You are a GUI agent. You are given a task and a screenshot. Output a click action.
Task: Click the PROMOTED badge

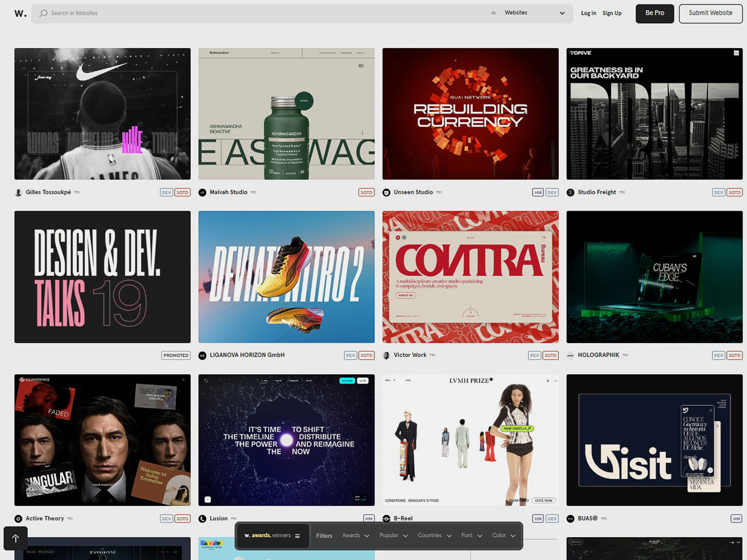[176, 355]
